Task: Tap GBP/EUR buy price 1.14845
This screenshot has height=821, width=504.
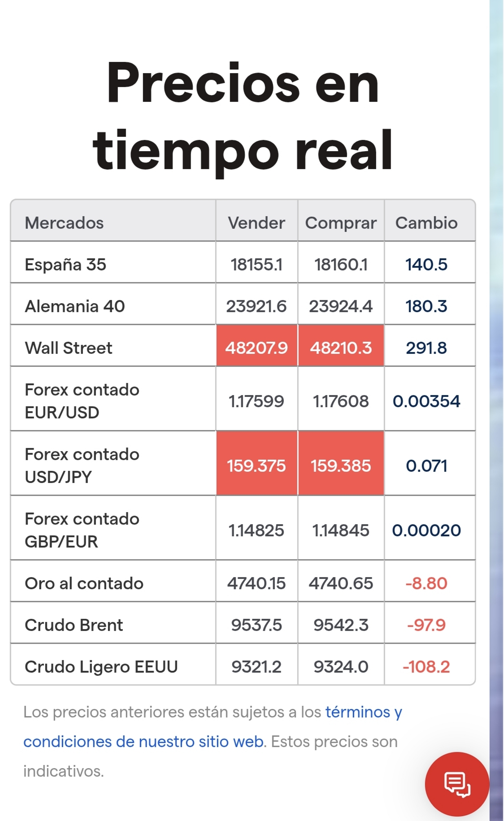Action: click(341, 530)
